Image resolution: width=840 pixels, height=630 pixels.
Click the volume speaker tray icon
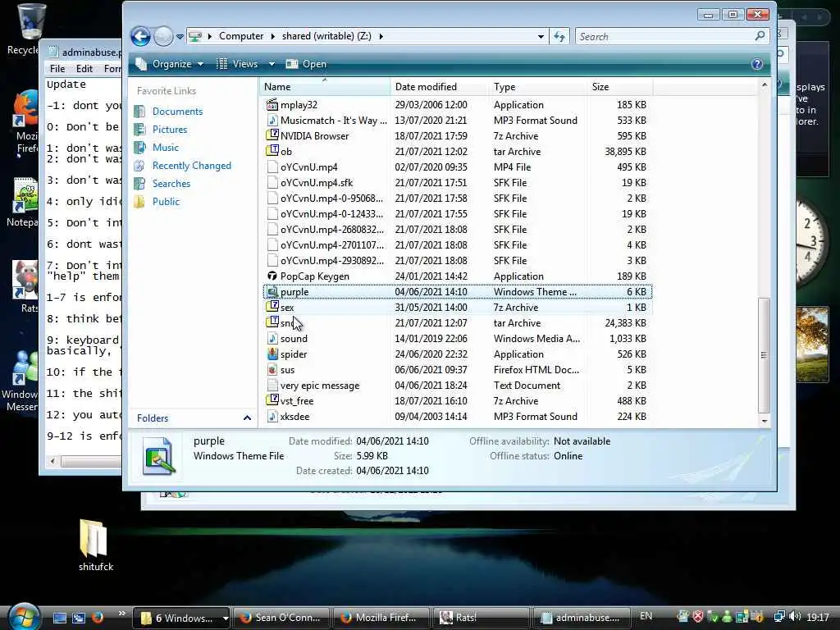coord(795,617)
